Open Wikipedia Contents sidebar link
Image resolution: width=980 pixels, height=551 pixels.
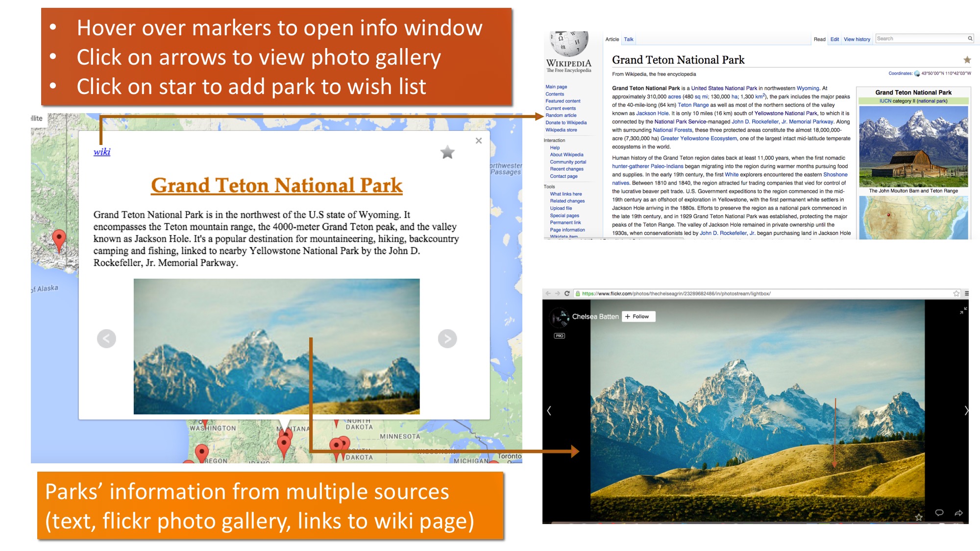click(x=555, y=94)
